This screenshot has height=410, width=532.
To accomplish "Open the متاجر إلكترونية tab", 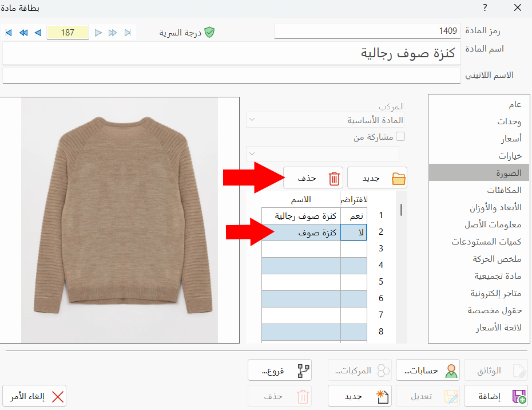I will coord(479,293).
